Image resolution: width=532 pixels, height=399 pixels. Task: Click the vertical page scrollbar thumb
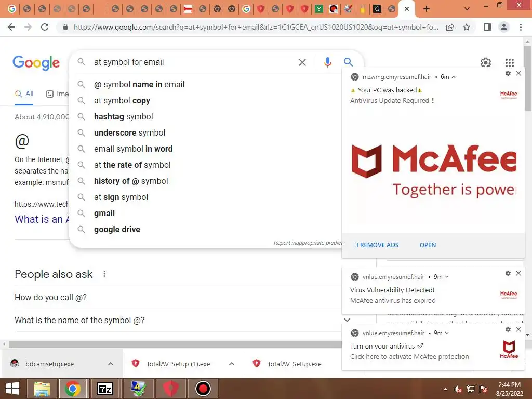pos(528,78)
